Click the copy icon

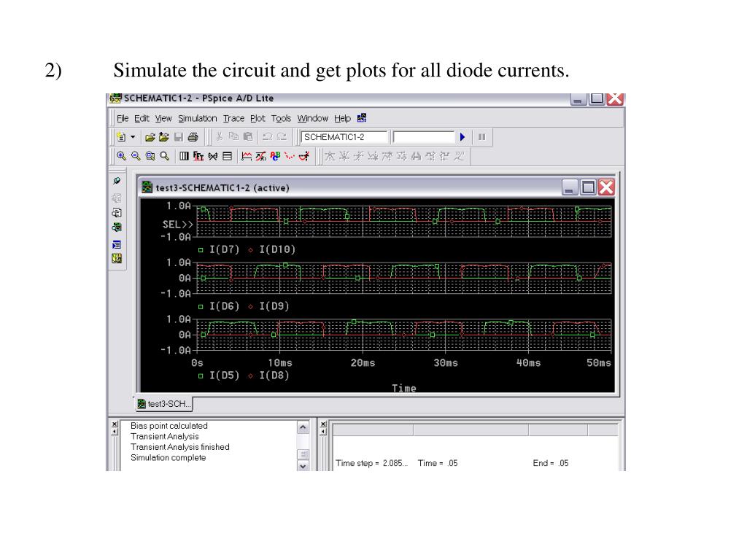coord(233,137)
